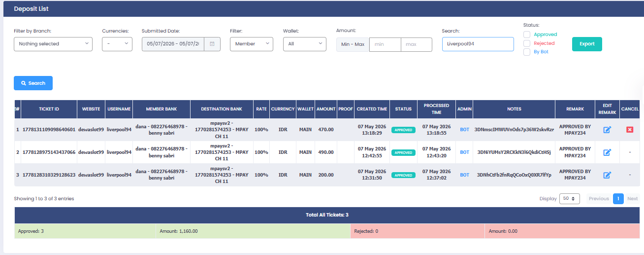Click the amount 490.00 cell
644x255 pixels.
[x=326, y=152]
